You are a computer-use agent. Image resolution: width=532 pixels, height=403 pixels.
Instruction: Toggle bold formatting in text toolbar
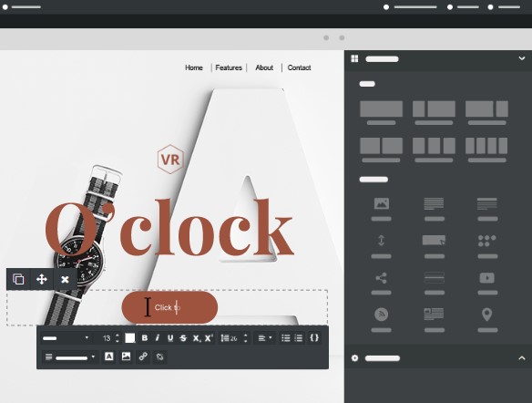coord(145,338)
